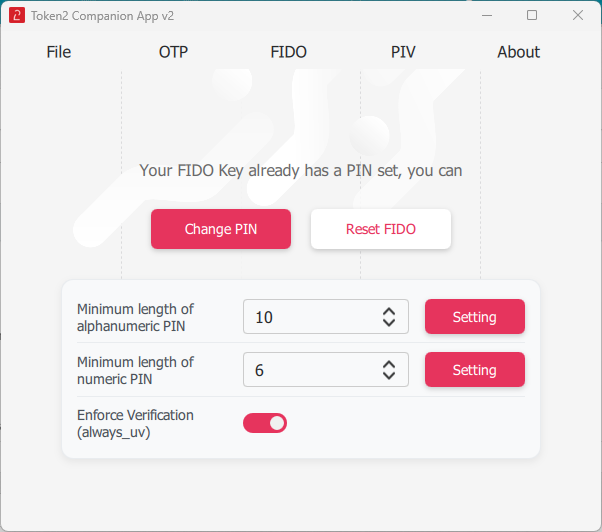The image size is (602, 532).
Task: Apply Setting for numeric PIN length
Action: coord(475,370)
